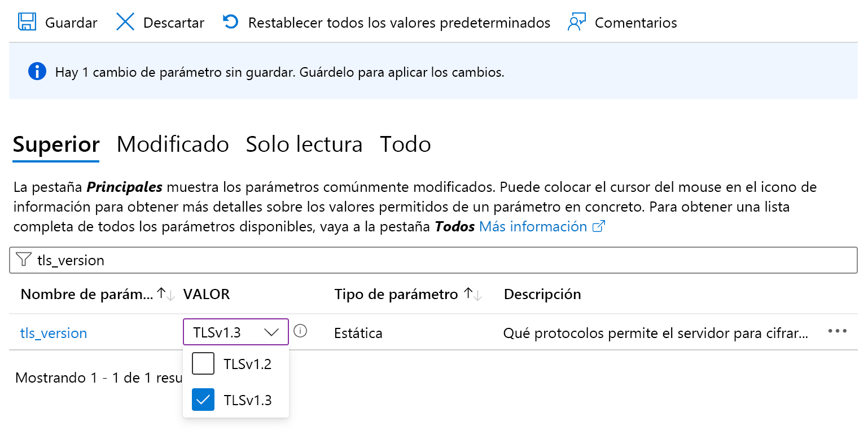Open the more options ellipsis for tls_version
The width and height of the screenshot is (868, 430).
click(x=837, y=331)
